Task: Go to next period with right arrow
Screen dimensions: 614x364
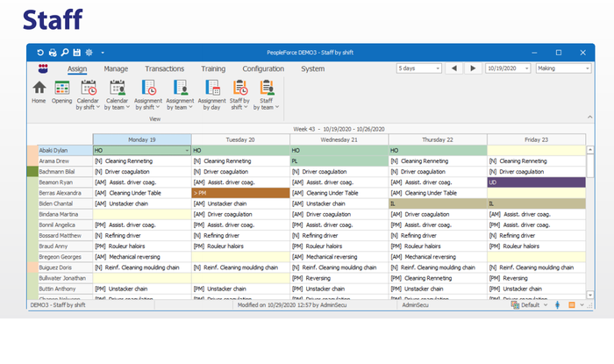Action: coord(473,68)
